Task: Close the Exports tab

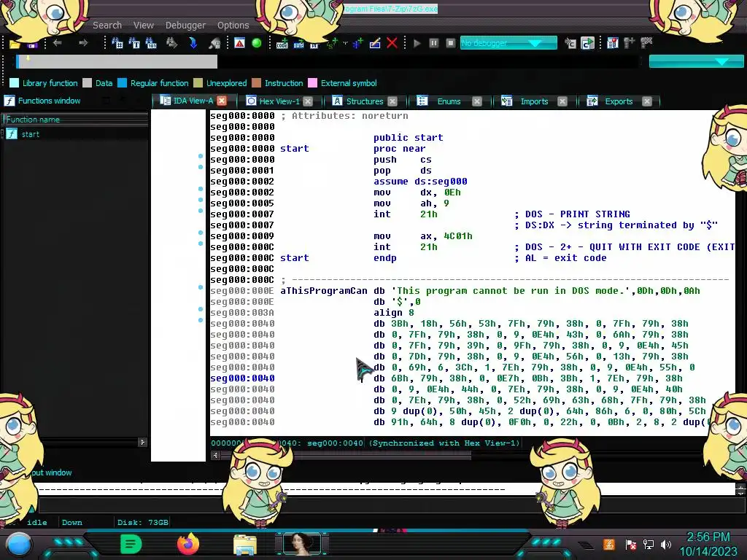Action: 647,101
